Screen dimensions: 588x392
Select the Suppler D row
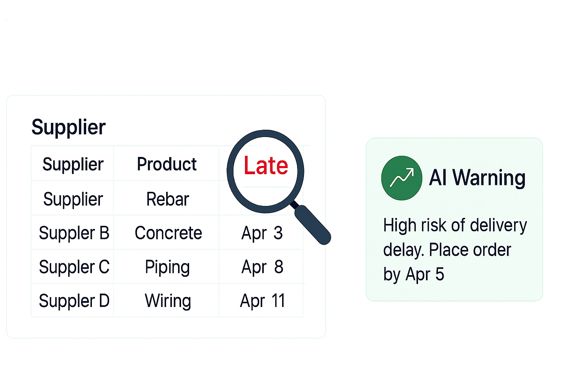[74, 301]
